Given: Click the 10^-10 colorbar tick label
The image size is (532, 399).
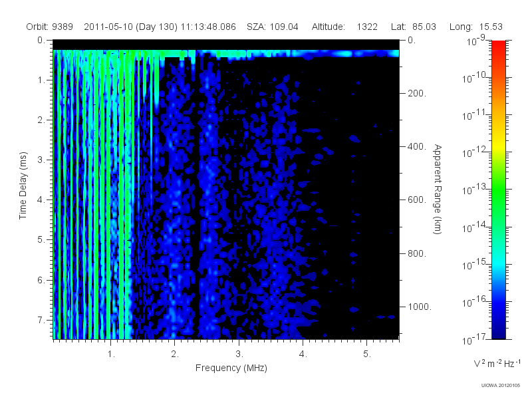Looking at the screenshot, I should coord(475,78).
